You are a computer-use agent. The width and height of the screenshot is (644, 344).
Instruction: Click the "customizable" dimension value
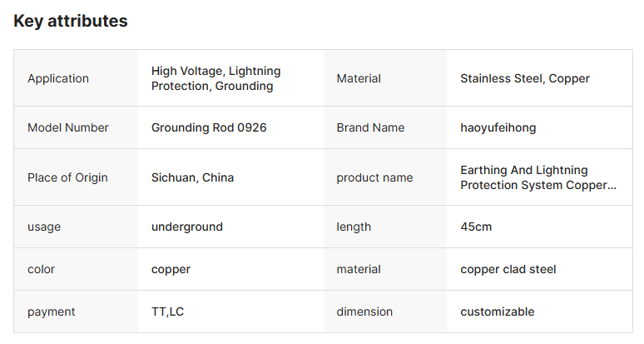click(498, 312)
